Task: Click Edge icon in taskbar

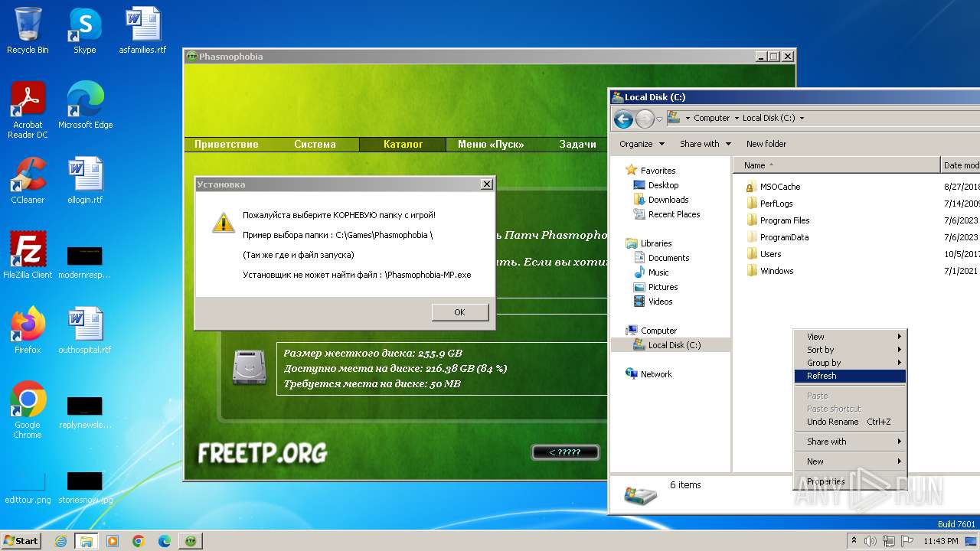Action: (165, 541)
